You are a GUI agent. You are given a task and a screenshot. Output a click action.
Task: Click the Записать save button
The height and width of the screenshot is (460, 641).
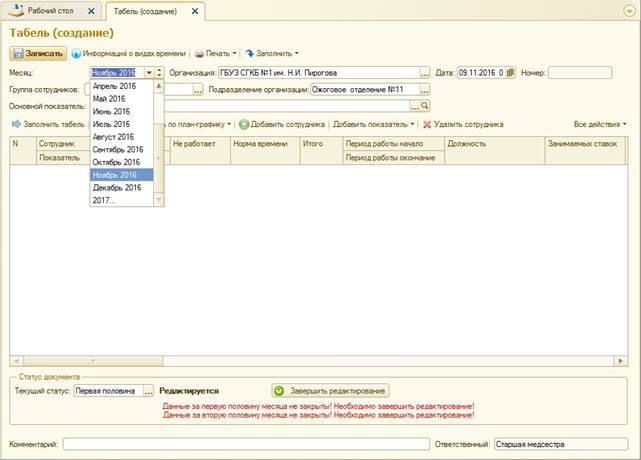tap(38, 53)
